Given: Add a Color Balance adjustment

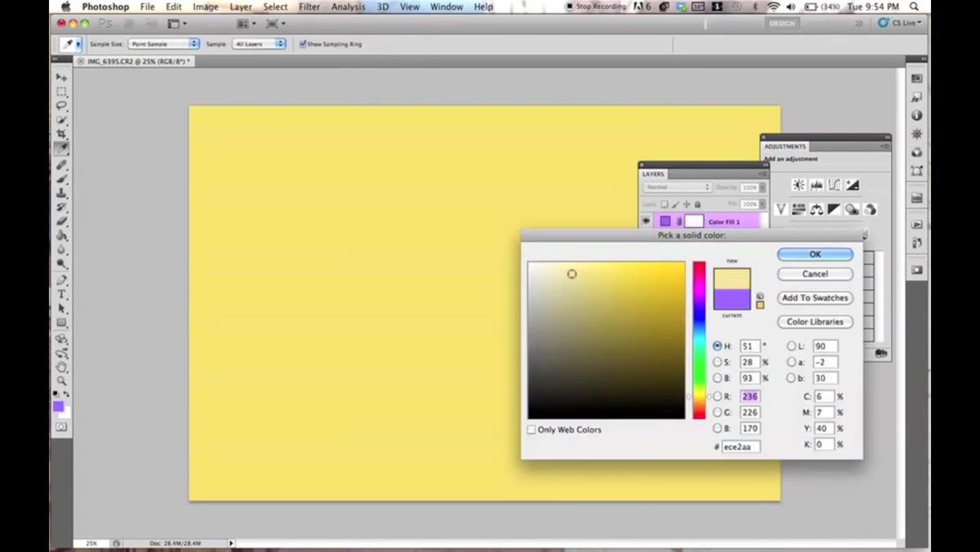Looking at the screenshot, I should (817, 210).
